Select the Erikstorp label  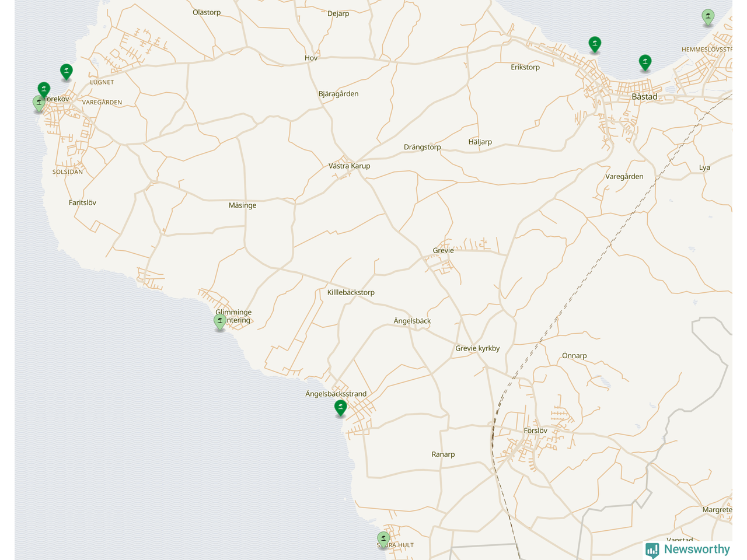click(x=525, y=67)
